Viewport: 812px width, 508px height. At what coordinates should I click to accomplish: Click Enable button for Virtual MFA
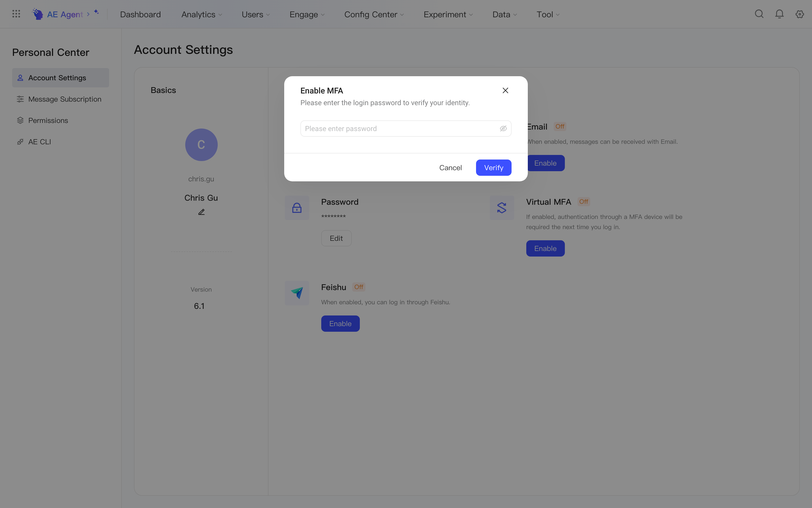[545, 248]
